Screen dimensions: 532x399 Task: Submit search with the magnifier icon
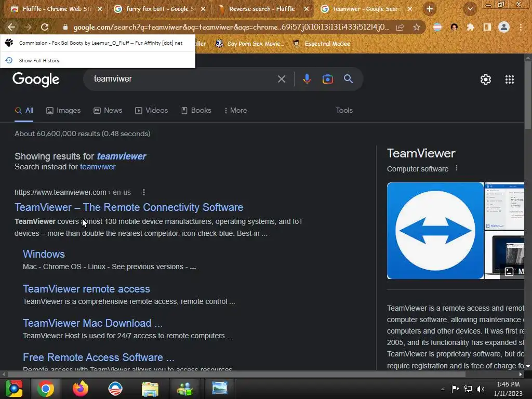tap(348, 79)
